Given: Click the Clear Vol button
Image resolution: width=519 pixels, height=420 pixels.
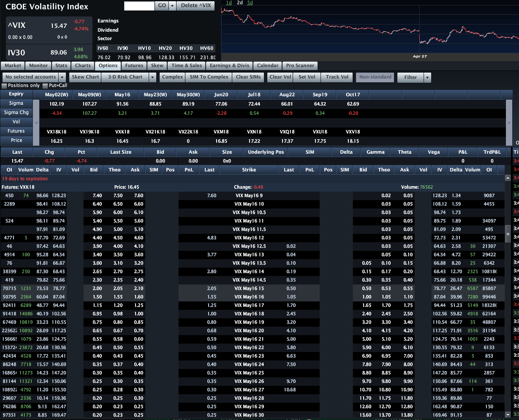Looking at the screenshot, I should click(280, 77).
